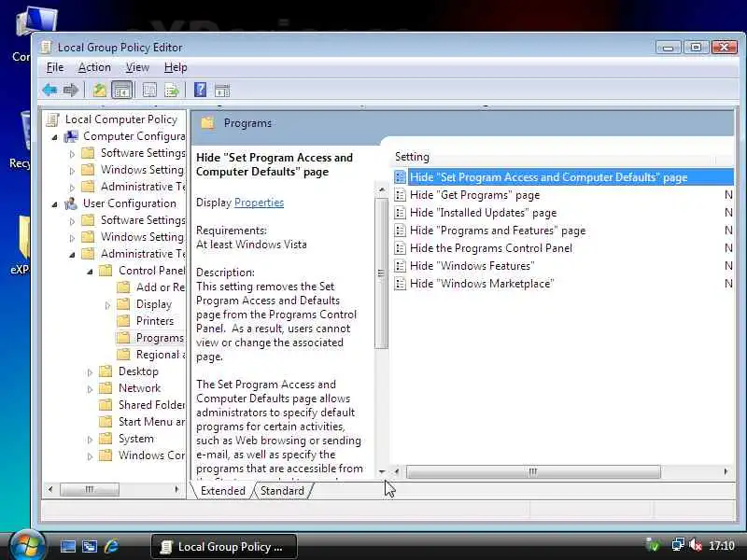Screen dimensions: 747x560
Task: Open the Windows Start orb
Action: coord(27,546)
